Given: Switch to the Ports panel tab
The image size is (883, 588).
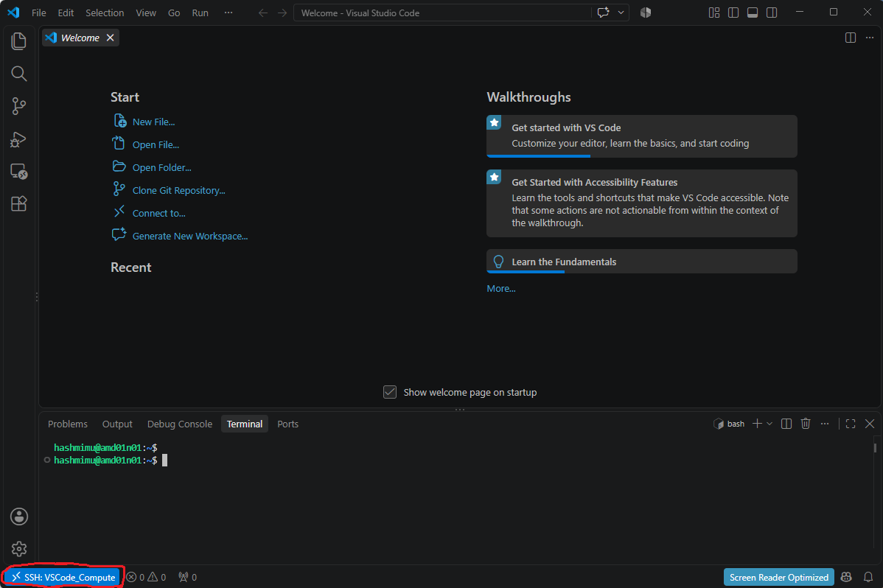Looking at the screenshot, I should 287,424.
